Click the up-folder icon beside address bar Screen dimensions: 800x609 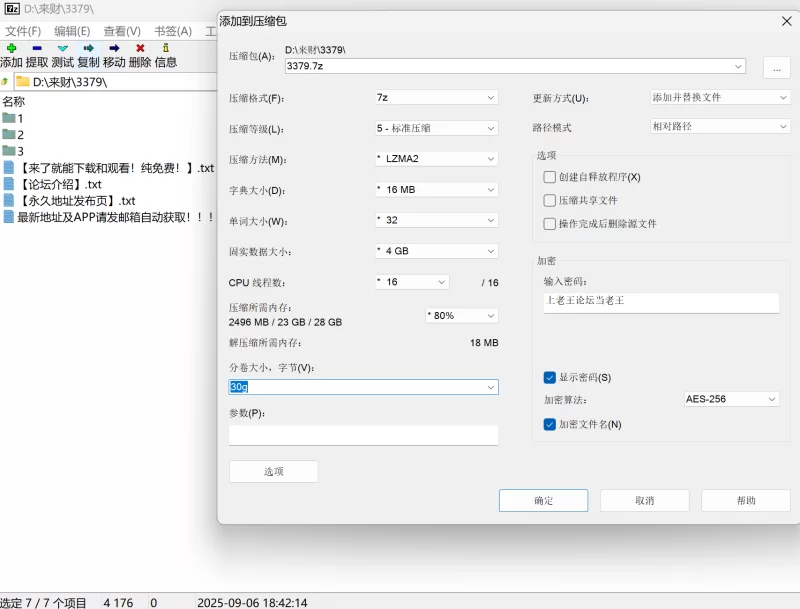5,82
